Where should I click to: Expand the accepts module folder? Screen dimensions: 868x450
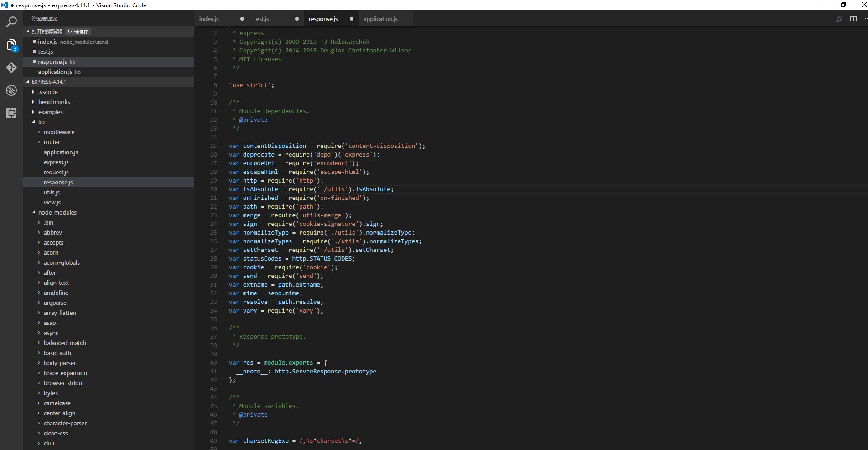[x=109, y=242]
